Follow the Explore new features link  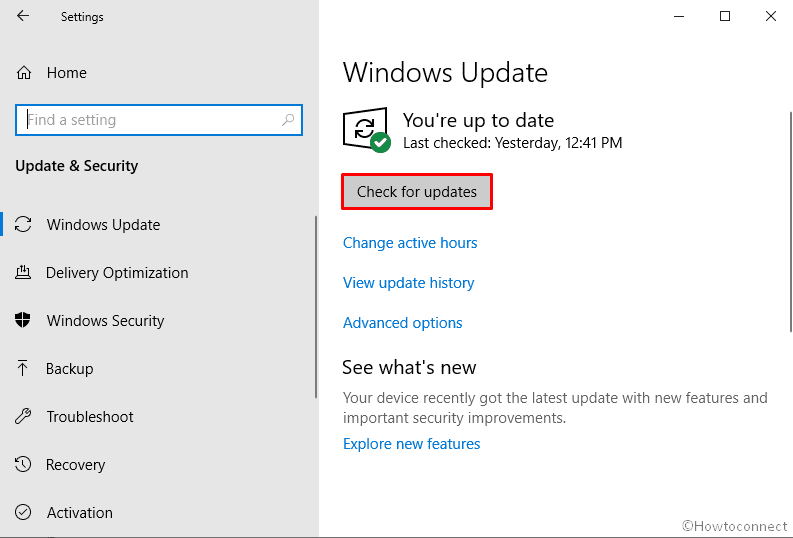(x=411, y=444)
